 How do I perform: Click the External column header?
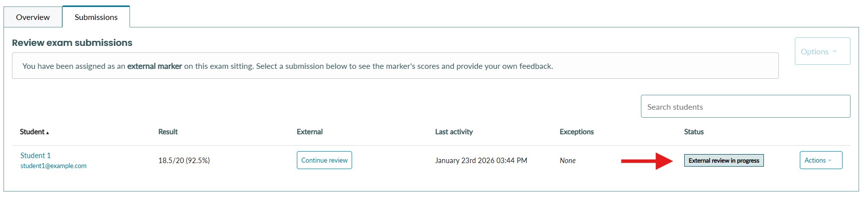pyautogui.click(x=310, y=132)
